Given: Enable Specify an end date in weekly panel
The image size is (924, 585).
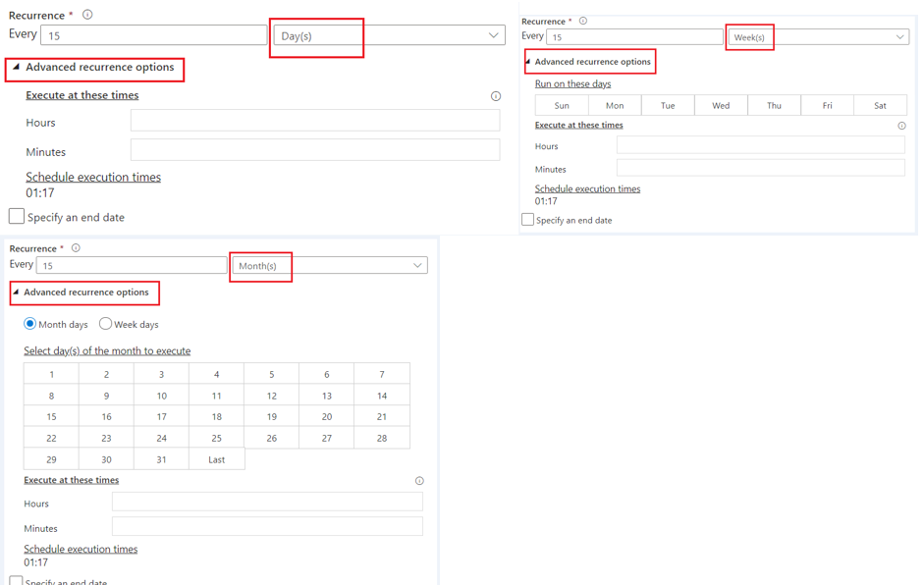Looking at the screenshot, I should tap(527, 219).
